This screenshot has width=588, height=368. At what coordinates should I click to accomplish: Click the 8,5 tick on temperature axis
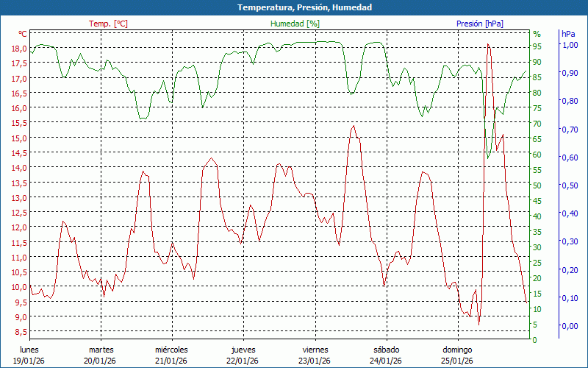point(20,332)
